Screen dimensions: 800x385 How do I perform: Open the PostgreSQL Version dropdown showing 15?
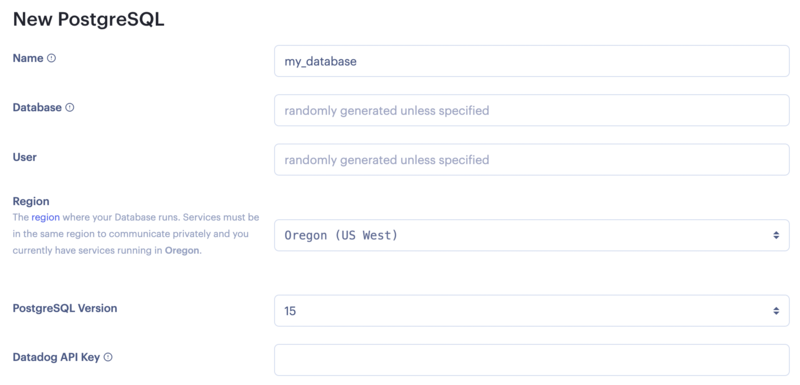532,311
